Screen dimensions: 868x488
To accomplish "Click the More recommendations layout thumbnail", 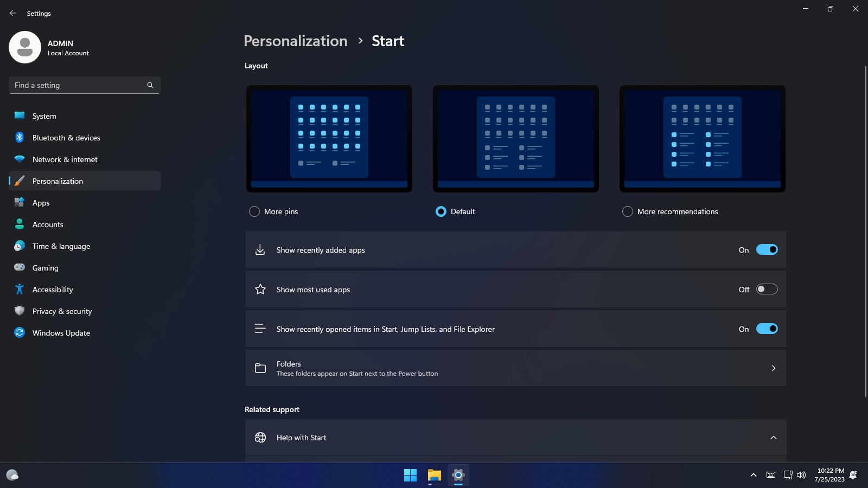I will point(703,139).
